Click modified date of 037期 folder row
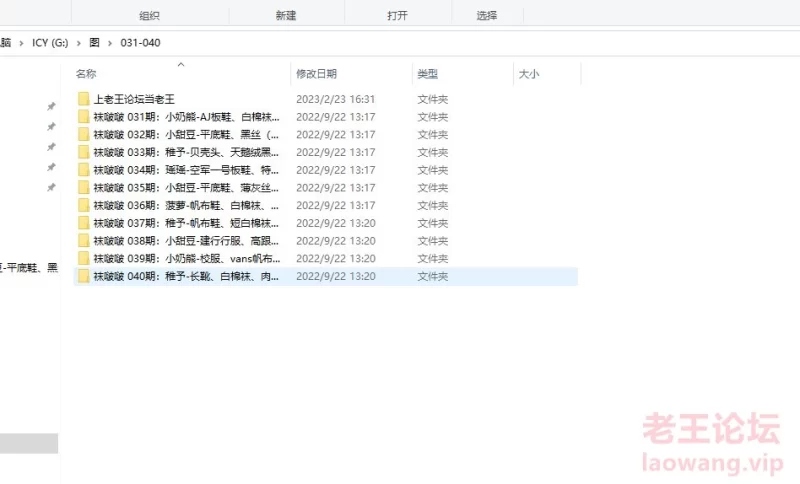The width and height of the screenshot is (800, 484). 336,223
